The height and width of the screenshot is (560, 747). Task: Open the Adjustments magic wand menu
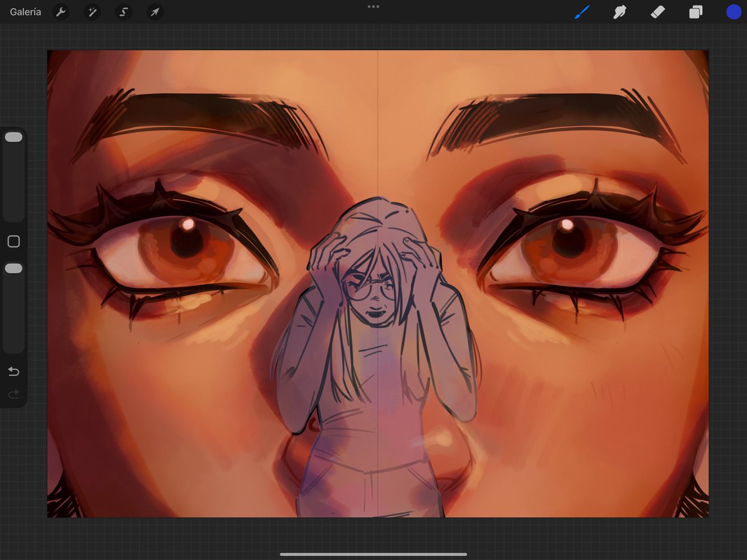(92, 12)
